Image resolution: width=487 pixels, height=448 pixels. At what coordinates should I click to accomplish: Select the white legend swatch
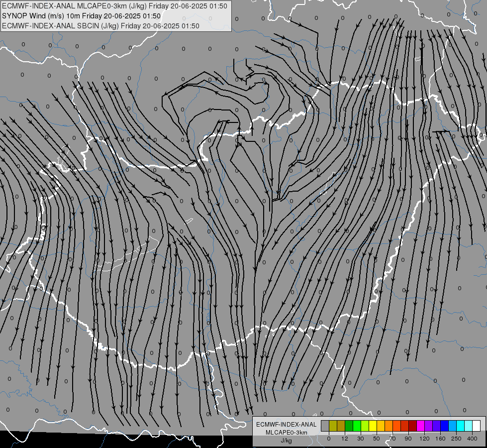(476, 426)
